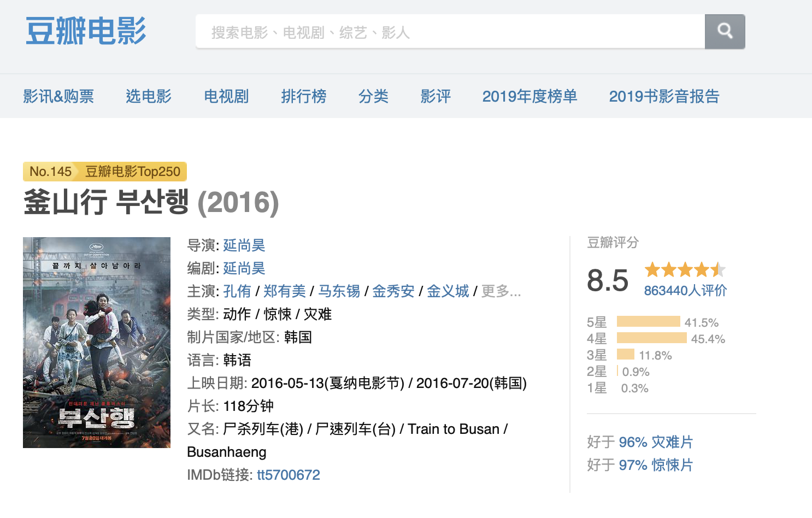Viewport: 812px width, 518px height.
Task: Click the search magnifier button
Action: pyautogui.click(x=725, y=32)
